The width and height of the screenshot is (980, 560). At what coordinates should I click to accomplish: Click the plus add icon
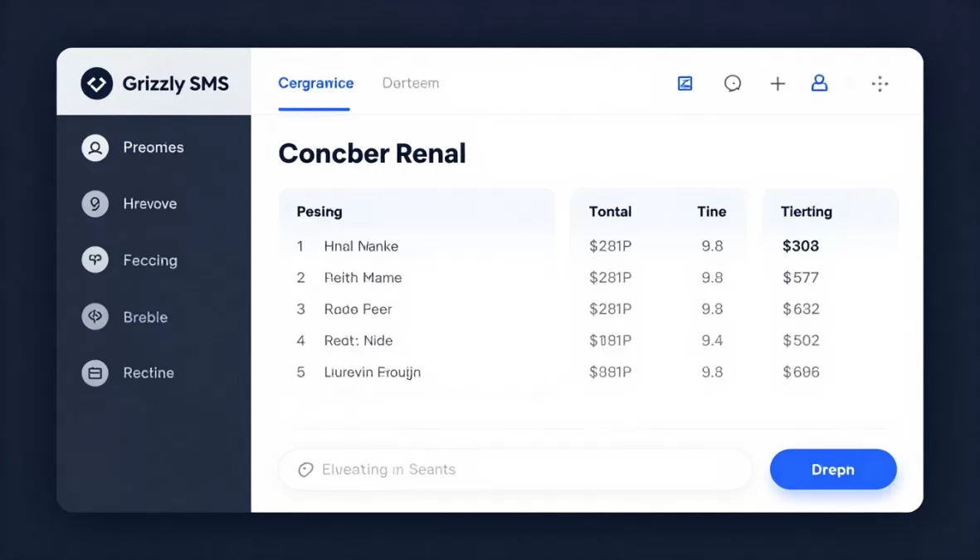778,84
